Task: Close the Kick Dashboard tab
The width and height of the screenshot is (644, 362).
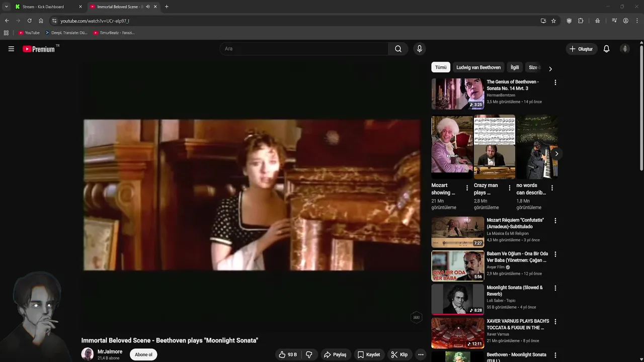Action: (80, 7)
